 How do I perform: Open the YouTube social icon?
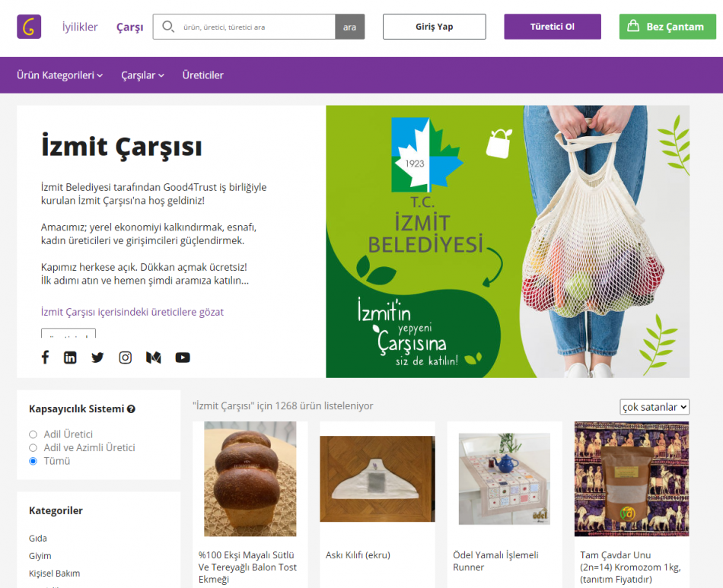pos(183,358)
